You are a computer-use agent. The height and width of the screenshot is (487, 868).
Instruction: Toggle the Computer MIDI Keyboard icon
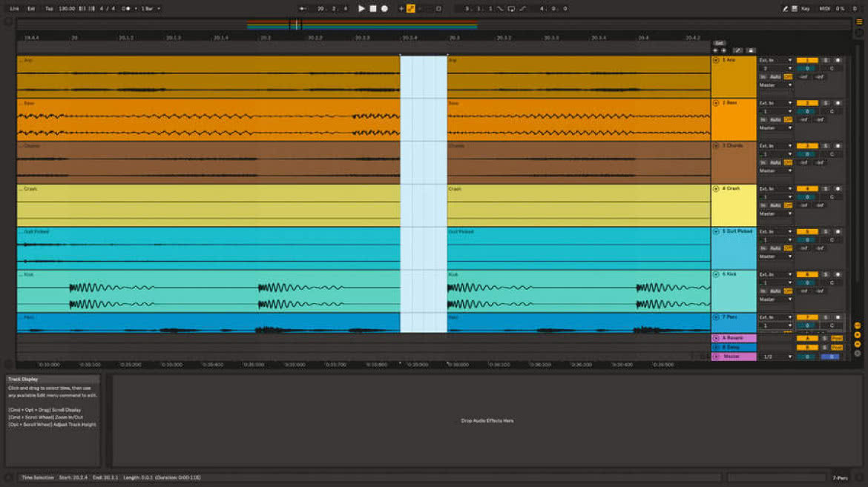coord(795,8)
